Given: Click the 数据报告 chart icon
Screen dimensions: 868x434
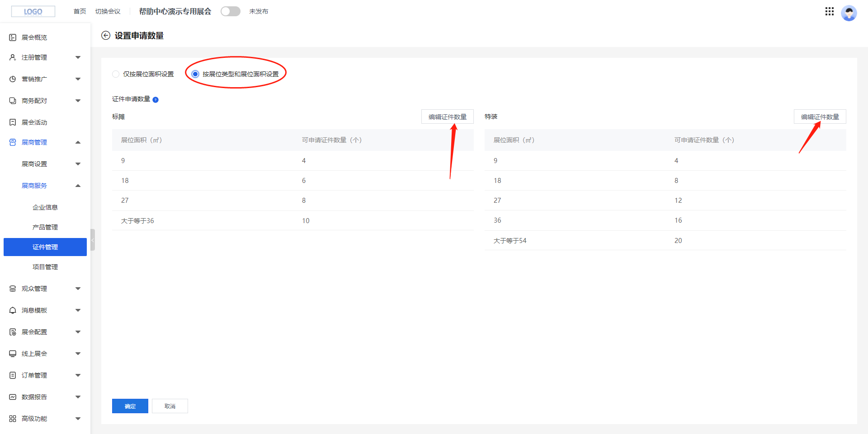Looking at the screenshot, I should 13,397.
